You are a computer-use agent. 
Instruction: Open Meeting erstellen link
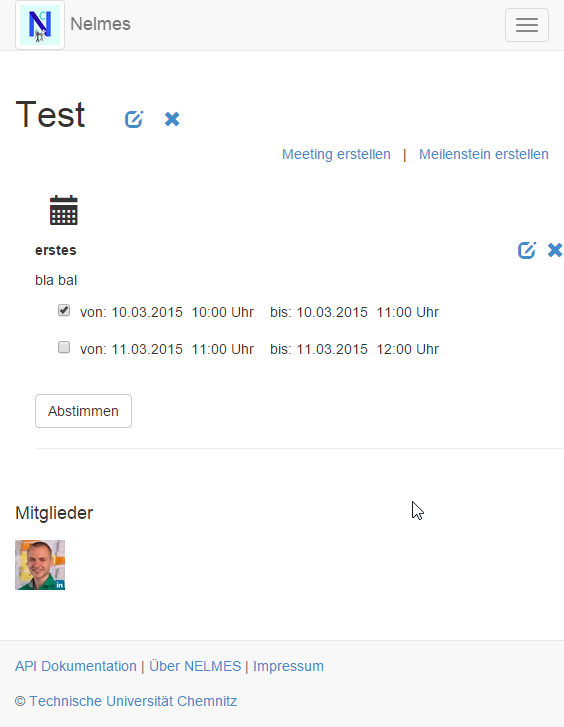point(336,154)
